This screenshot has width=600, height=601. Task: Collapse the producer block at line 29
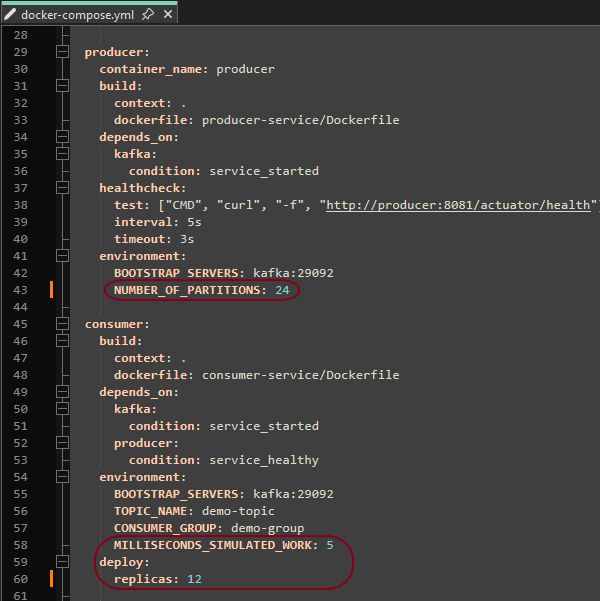(x=62, y=52)
